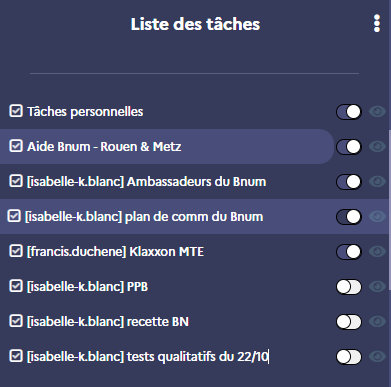Click the eye icon for Tâches personnelles
Viewport: 391px width, 387px height.
[x=377, y=111]
